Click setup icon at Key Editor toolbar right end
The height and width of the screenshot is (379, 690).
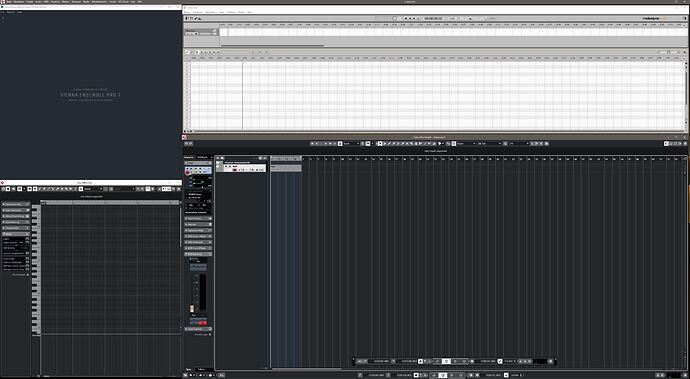tap(179, 189)
